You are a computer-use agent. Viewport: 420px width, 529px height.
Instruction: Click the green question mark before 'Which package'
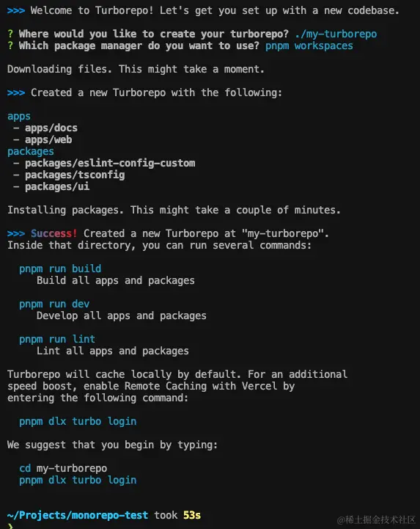pyautogui.click(x=10, y=45)
